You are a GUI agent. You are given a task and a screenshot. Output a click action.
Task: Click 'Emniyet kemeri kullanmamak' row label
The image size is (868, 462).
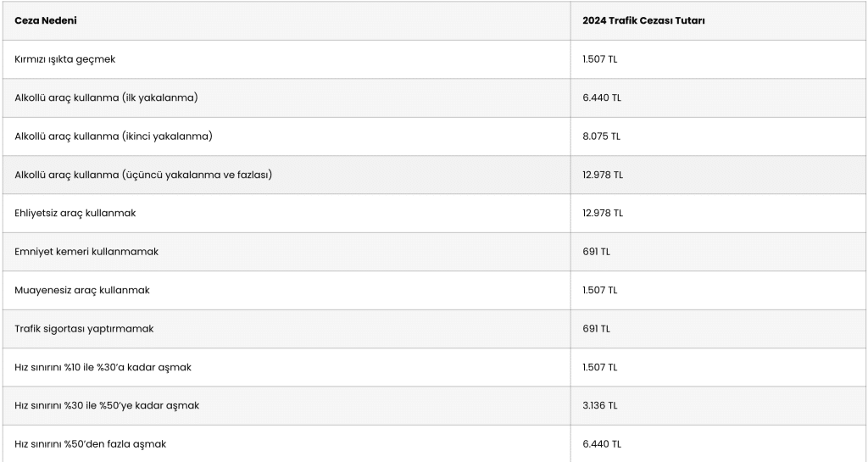tap(86, 252)
